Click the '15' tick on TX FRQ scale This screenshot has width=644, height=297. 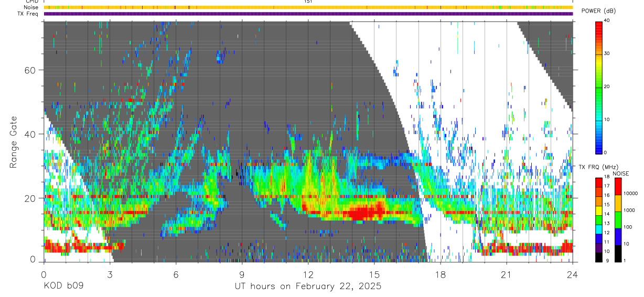[608, 205]
